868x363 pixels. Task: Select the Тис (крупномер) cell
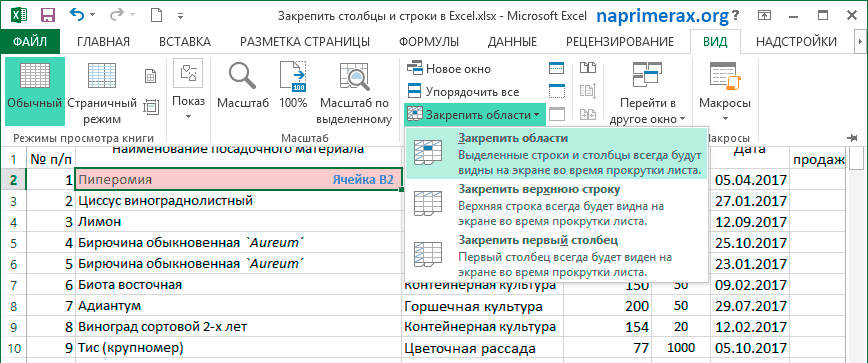[239, 349]
